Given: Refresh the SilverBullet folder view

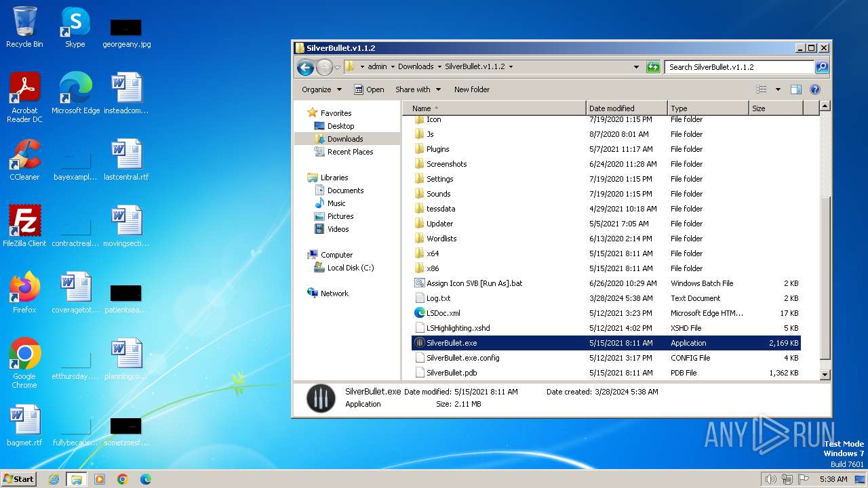Looking at the screenshot, I should point(653,67).
